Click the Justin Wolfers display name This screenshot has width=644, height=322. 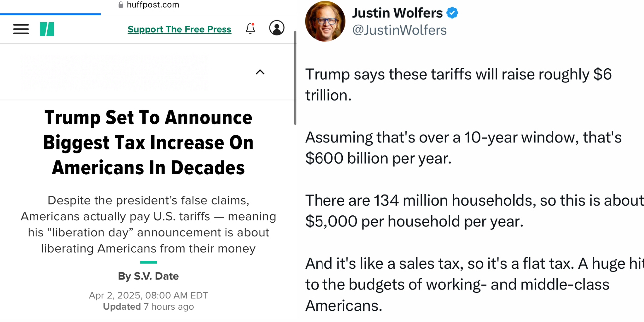point(398,13)
